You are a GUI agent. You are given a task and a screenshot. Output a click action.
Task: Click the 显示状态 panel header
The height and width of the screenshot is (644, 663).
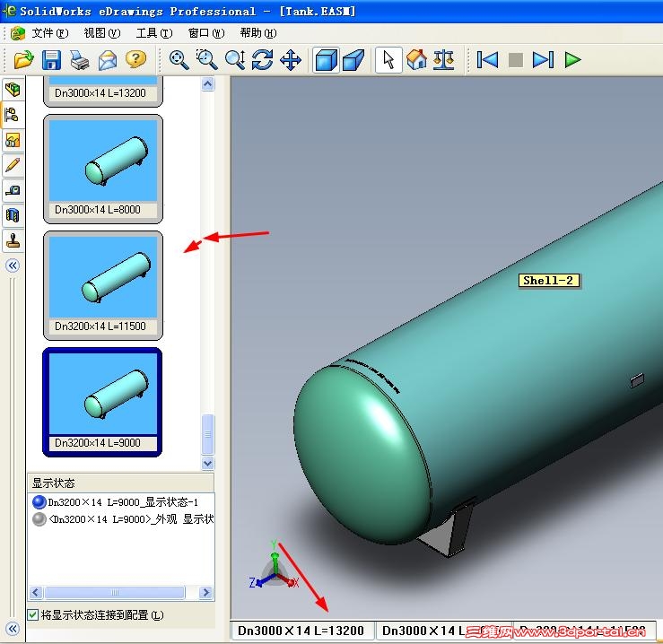(x=120, y=483)
